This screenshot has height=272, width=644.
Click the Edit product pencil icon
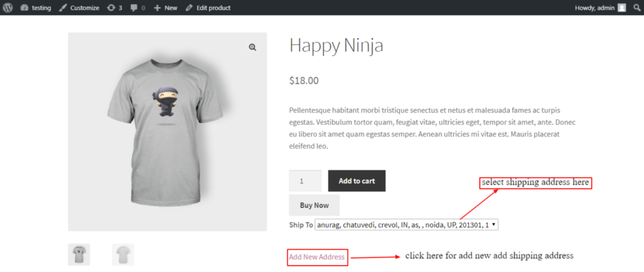[189, 8]
